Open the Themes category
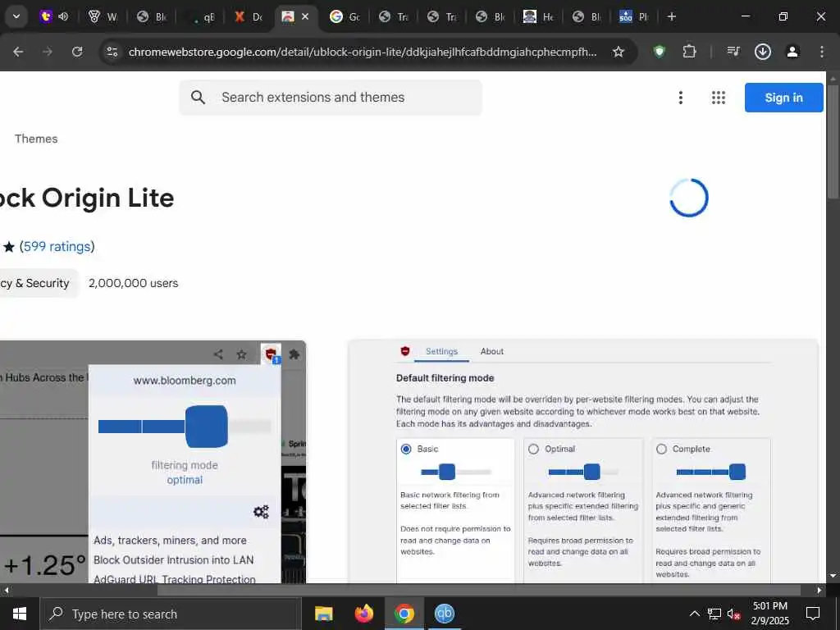840x630 pixels. [x=36, y=139]
